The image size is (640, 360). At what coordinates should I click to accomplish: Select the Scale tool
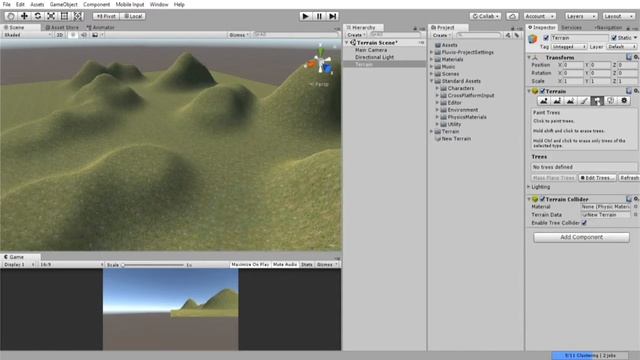click(x=51, y=16)
